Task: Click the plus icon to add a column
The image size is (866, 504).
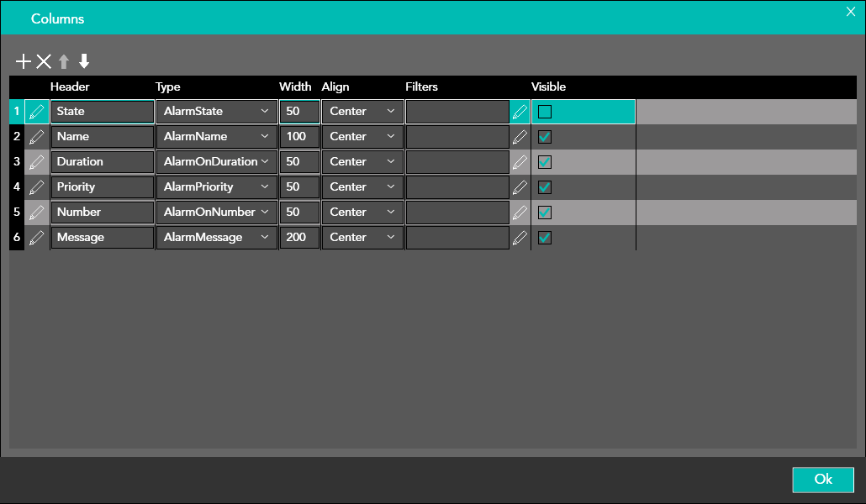Action: pos(24,61)
